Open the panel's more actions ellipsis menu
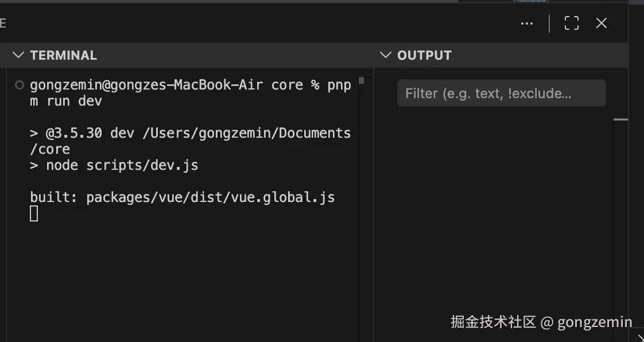Image resolution: width=644 pixels, height=342 pixels. coord(526,24)
